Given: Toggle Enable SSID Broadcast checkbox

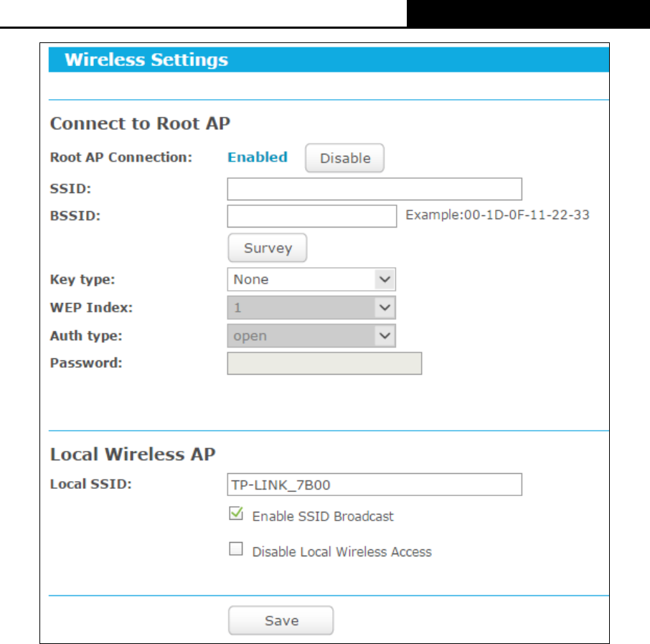Looking at the screenshot, I should (236, 513).
